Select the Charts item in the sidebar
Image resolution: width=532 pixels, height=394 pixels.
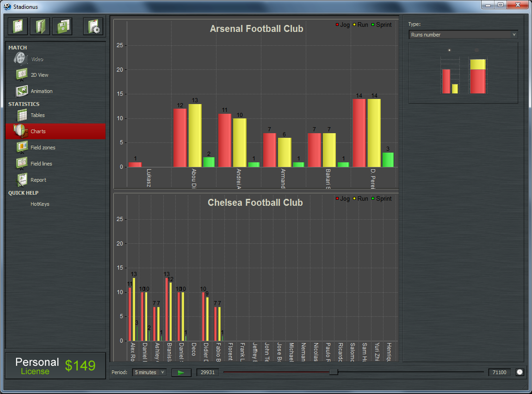pos(56,131)
